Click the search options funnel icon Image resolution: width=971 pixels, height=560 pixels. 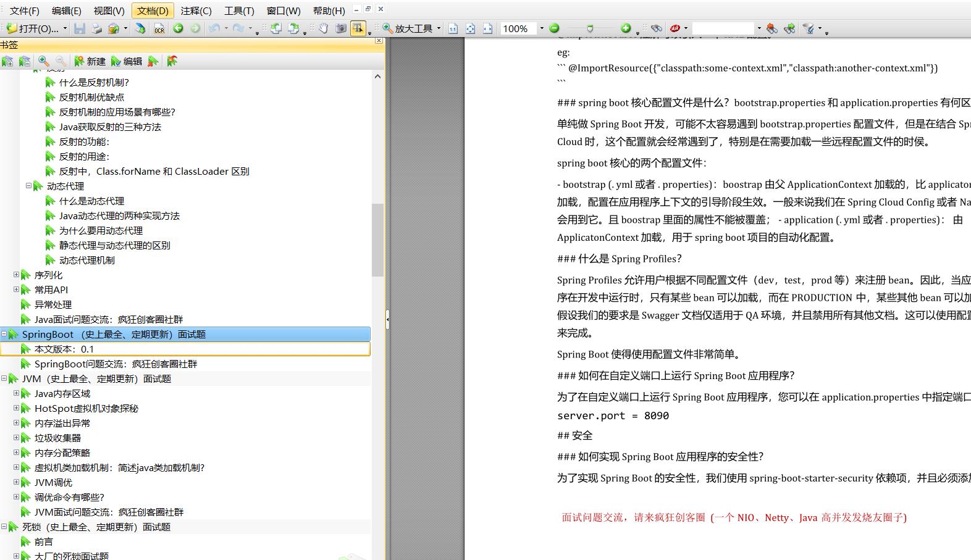pyautogui.click(x=808, y=28)
